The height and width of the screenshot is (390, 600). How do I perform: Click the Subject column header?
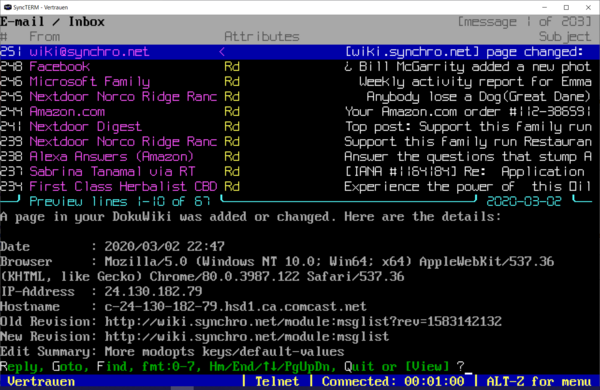565,37
